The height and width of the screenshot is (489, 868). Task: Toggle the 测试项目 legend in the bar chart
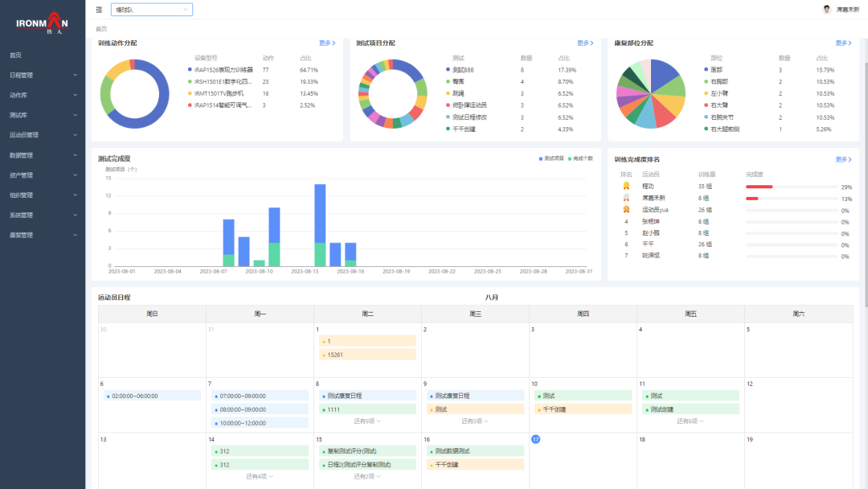click(x=551, y=158)
